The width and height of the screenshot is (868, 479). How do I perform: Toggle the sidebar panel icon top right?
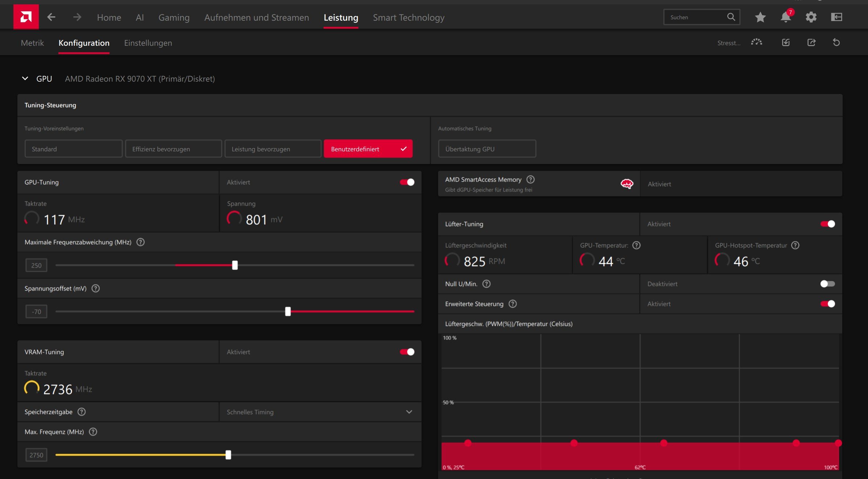(x=836, y=17)
